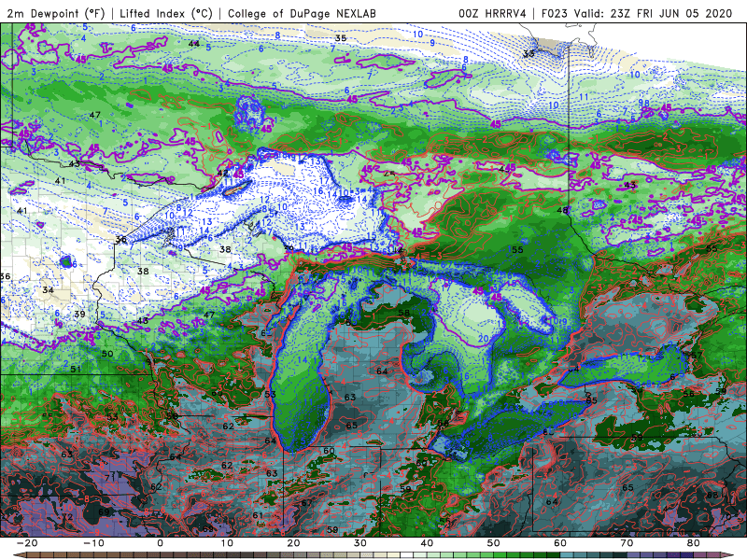Image resolution: width=747 pixels, height=560 pixels.
Task: Click the "40" color scale label
Action: (427, 543)
